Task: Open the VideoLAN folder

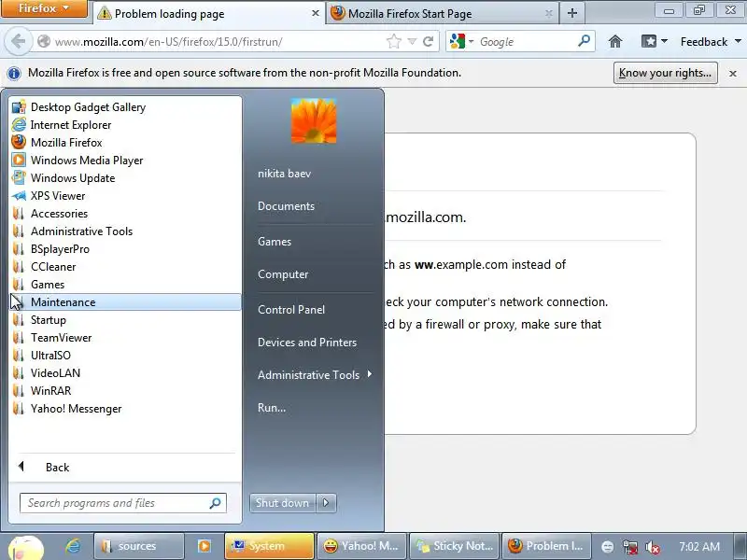Action: pyautogui.click(x=125, y=372)
